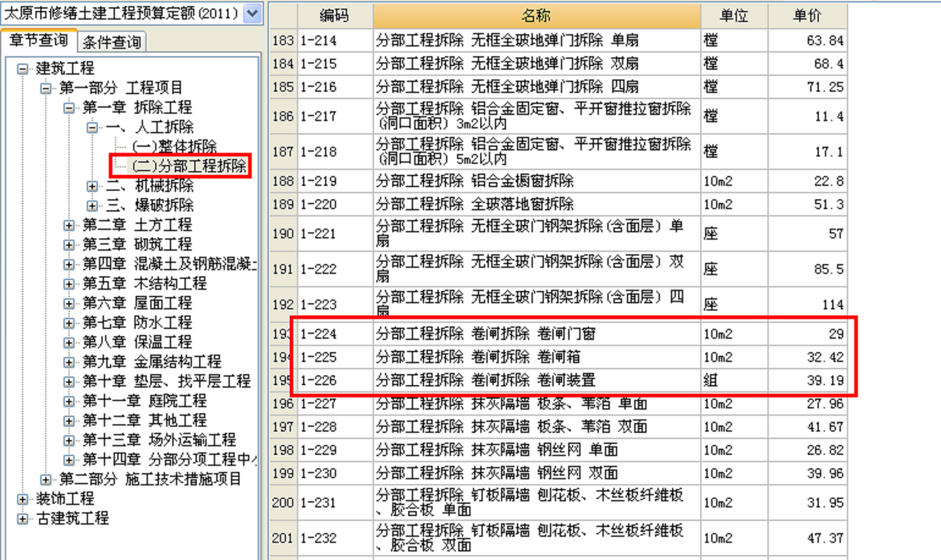Select unit cell 组 in row 1-226
Viewport: 941px width, 560px height.
[x=734, y=381]
